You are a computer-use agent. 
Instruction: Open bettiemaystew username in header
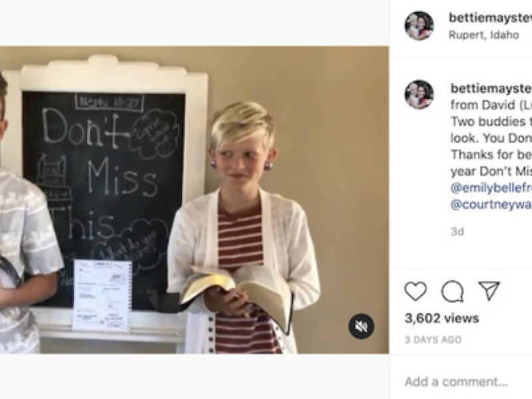coord(490,18)
